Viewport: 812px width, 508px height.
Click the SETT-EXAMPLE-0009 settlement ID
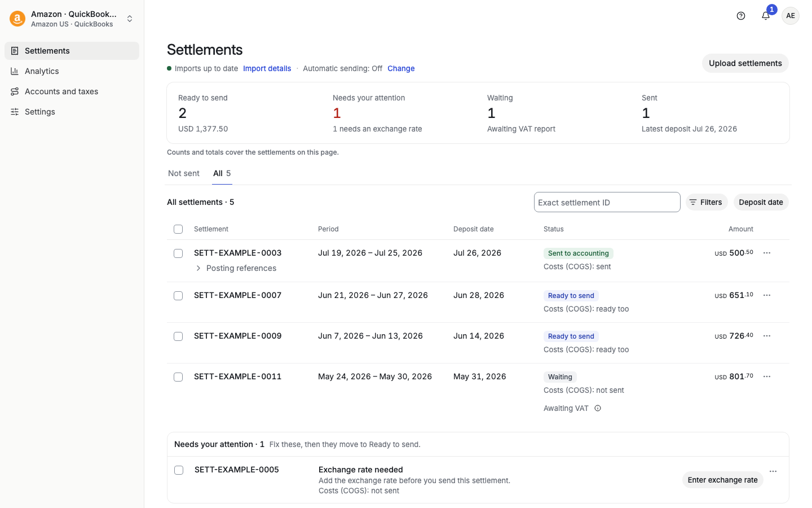coord(237,336)
